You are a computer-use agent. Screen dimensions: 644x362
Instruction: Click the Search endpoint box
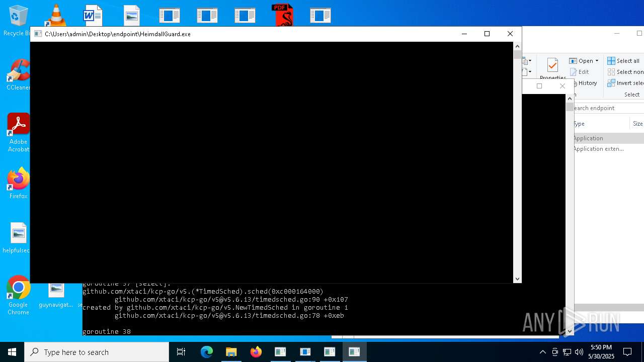(x=609, y=108)
